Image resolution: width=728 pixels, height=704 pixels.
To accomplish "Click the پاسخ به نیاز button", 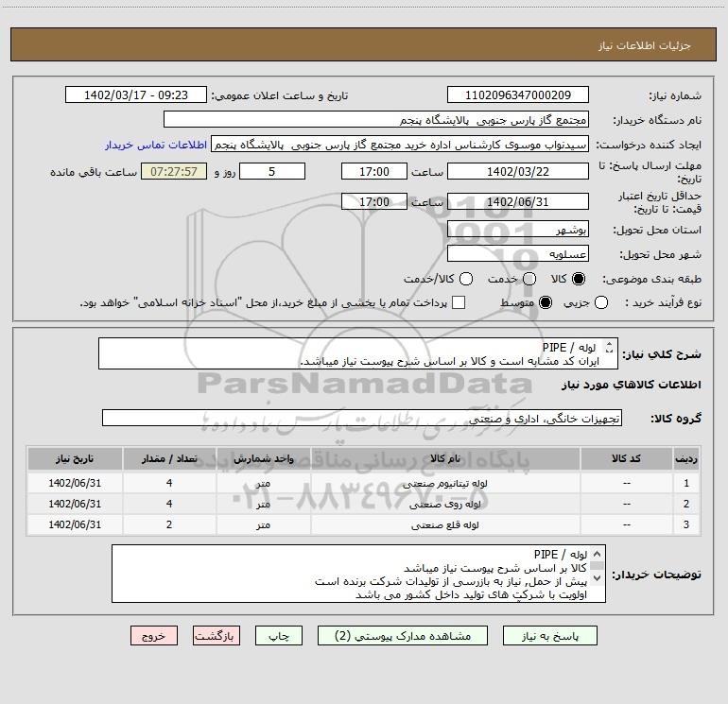I will pos(549,636).
